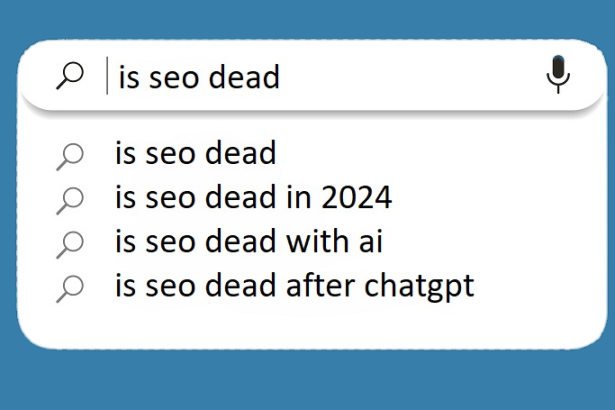Click magnifier icon beside 'is seo dead in 2024'

tap(70, 199)
